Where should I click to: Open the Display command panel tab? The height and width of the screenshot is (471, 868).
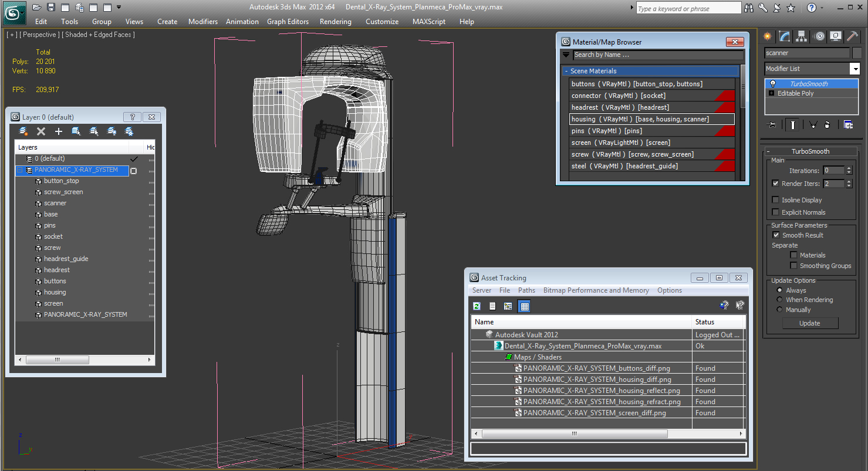836,36
